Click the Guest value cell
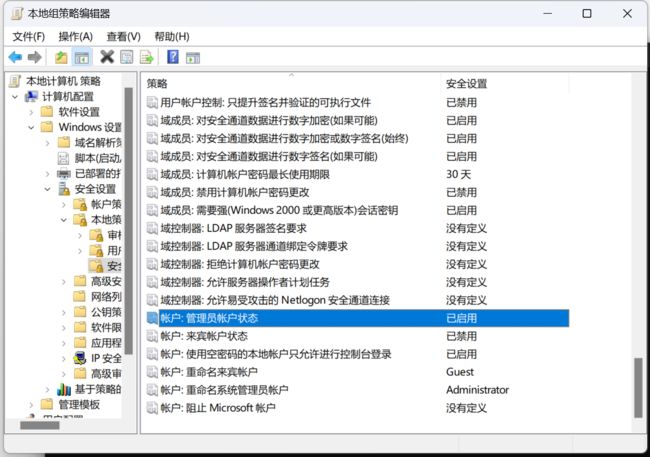Image resolution: width=650 pixels, height=457 pixels. pos(460,372)
